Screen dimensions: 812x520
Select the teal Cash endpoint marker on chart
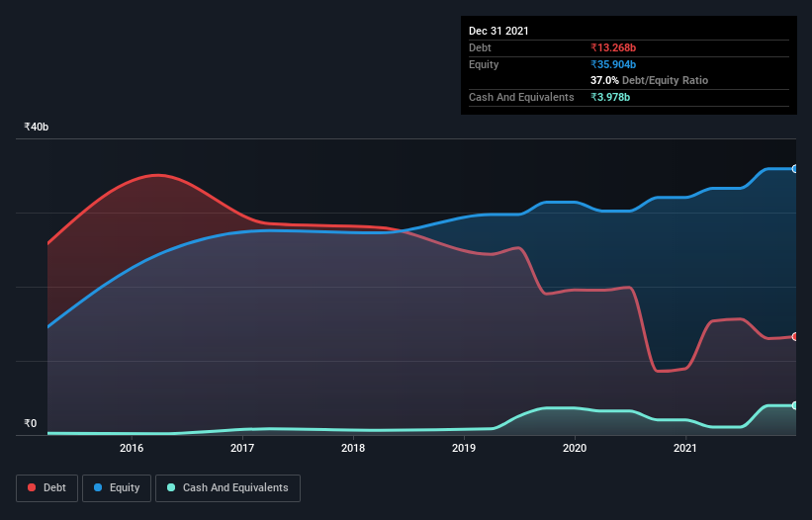point(795,405)
